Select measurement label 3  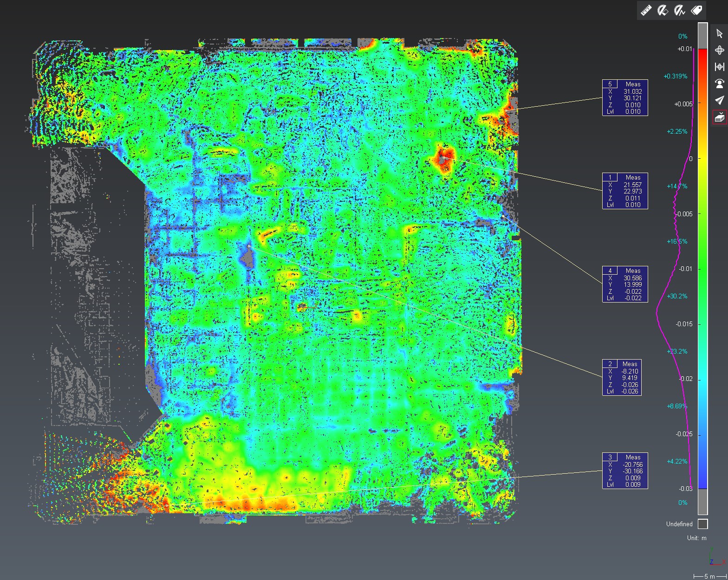pos(625,471)
